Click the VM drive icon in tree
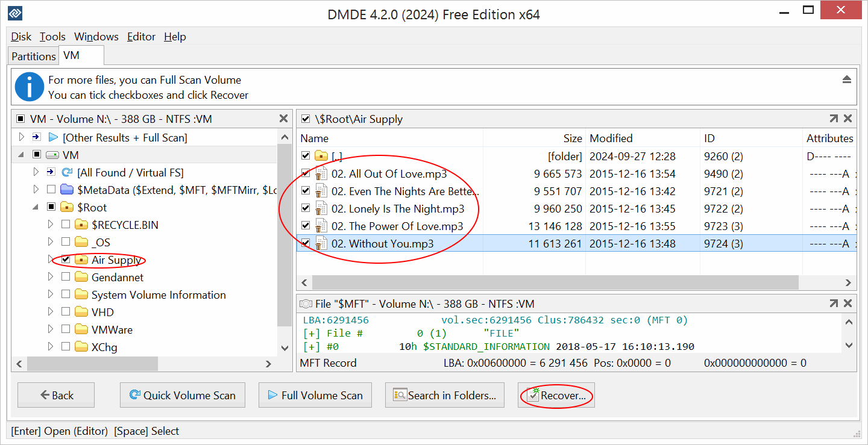The width and height of the screenshot is (868, 445). 53,155
